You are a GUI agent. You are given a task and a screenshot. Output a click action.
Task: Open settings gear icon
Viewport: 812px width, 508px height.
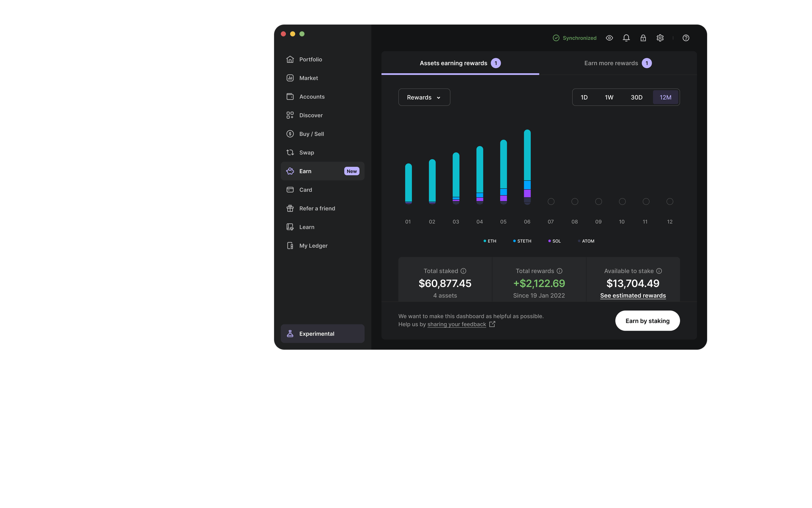660,38
